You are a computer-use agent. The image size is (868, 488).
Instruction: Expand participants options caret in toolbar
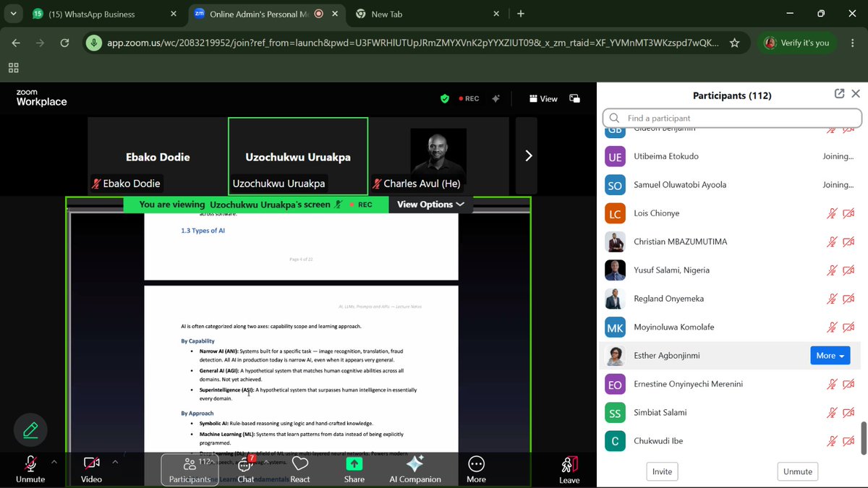click(x=214, y=461)
